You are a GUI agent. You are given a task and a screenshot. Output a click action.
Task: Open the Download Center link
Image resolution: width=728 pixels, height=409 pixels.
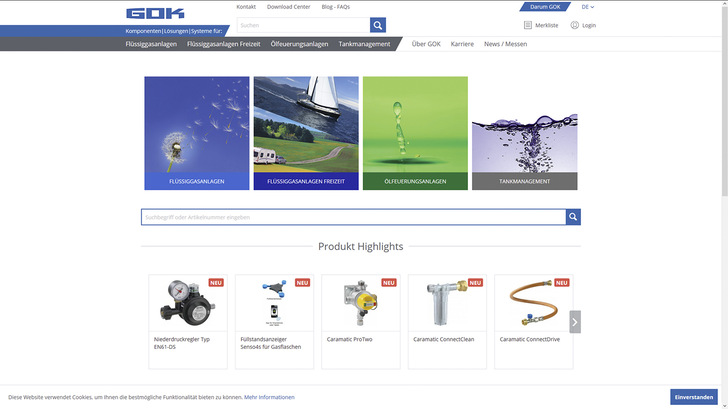pos(288,7)
